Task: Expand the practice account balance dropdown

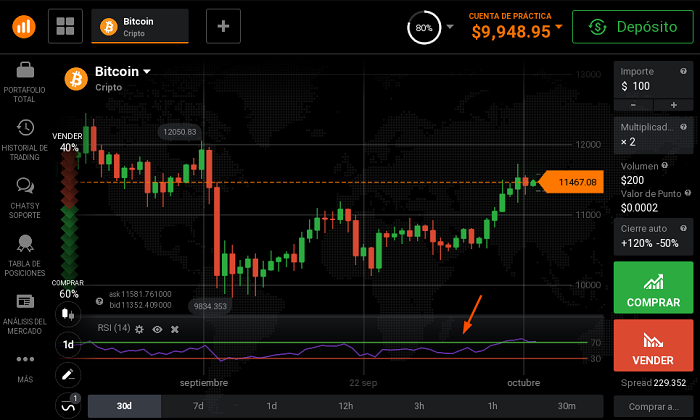Action: click(x=558, y=26)
